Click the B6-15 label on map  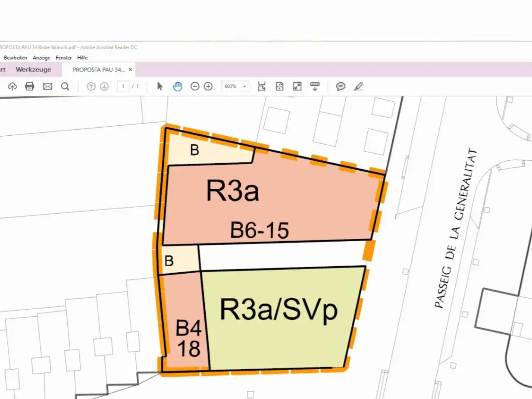(x=260, y=231)
